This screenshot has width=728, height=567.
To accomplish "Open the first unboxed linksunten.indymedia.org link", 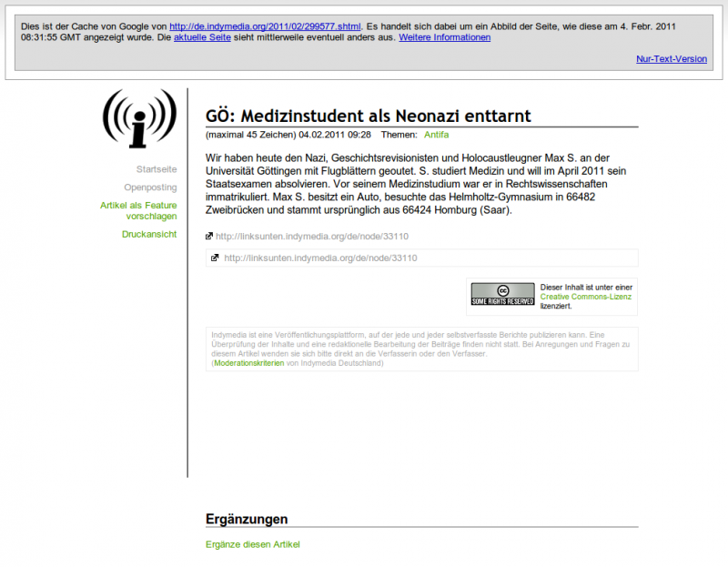I will (312, 237).
